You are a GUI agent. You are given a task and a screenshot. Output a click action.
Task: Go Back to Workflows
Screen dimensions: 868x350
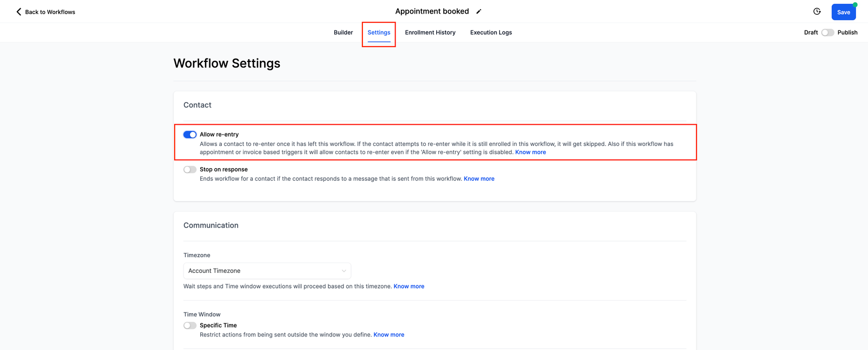50,12
